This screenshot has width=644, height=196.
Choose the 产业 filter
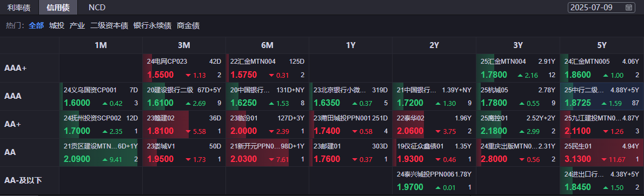(x=77, y=25)
